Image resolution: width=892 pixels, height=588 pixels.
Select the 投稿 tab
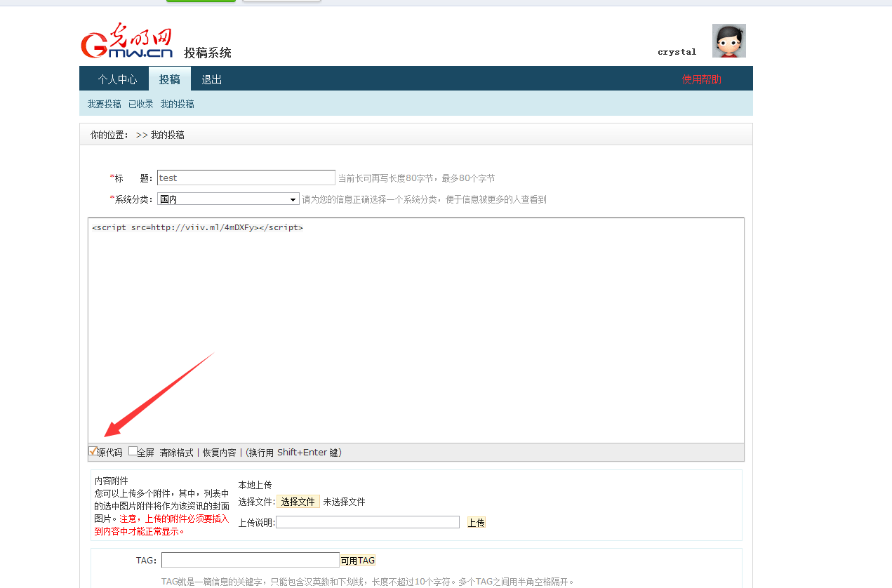(169, 79)
